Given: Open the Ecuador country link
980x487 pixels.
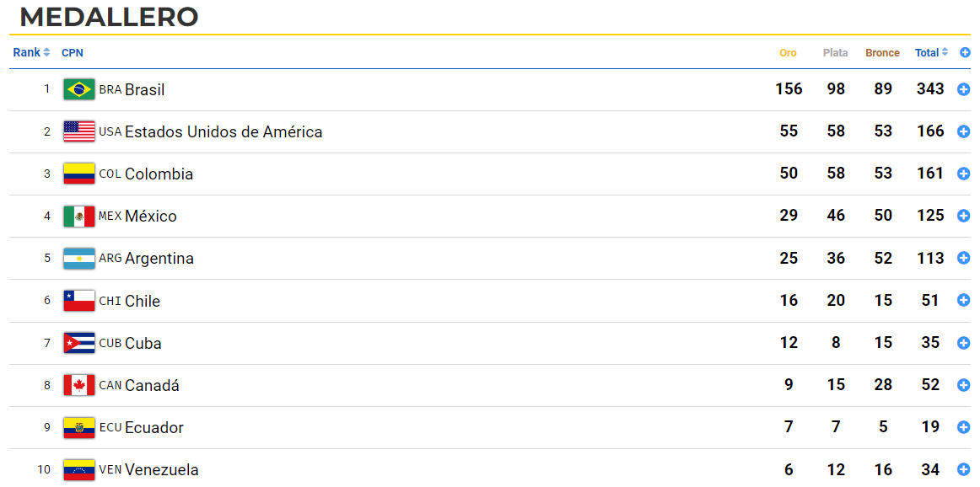Looking at the screenshot, I should (x=154, y=428).
